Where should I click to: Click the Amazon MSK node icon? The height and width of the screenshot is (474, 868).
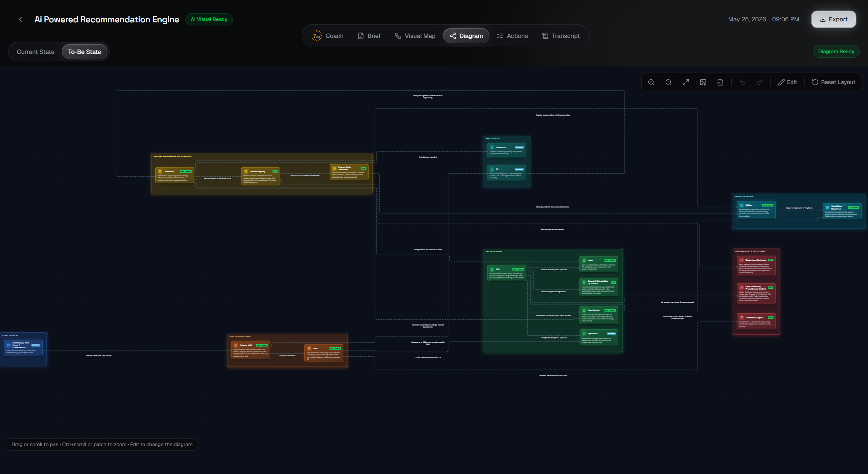point(236,345)
